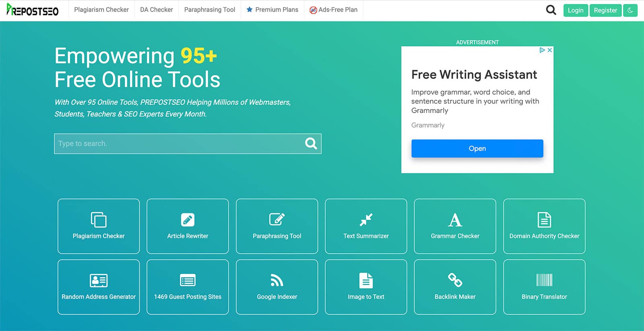The image size is (644, 331).
Task: Focus the 'Type to search' field
Action: click(188, 144)
